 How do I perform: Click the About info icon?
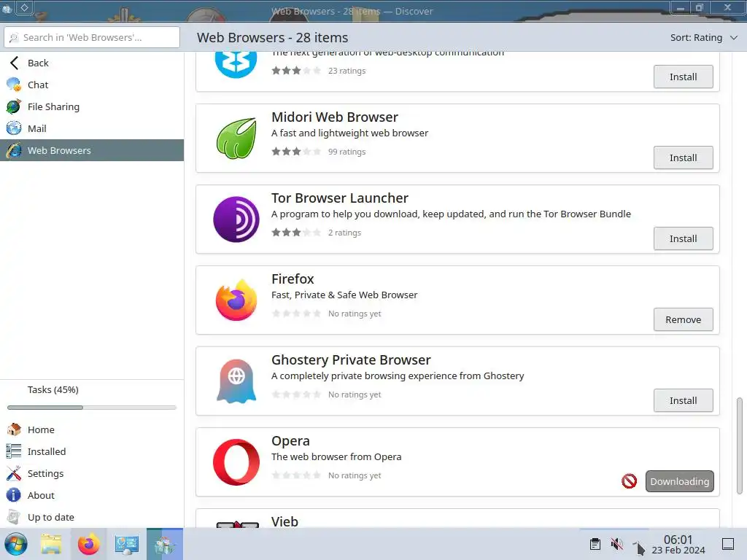point(14,495)
